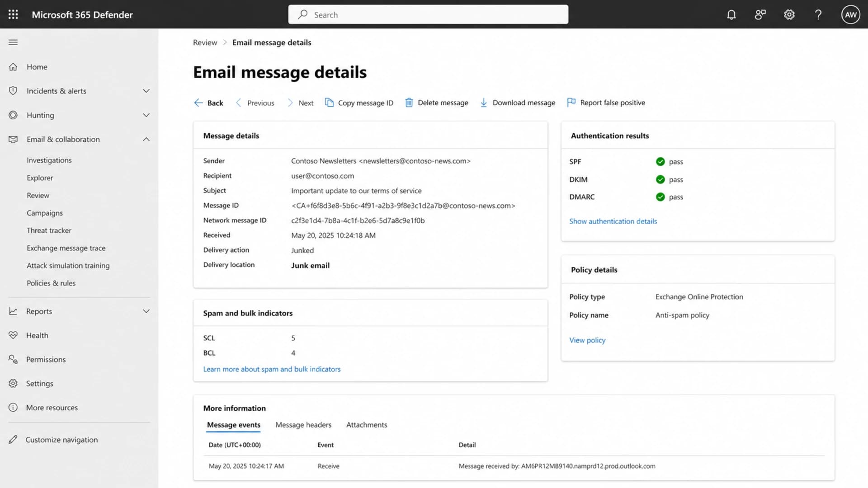This screenshot has height=488, width=868.
Task: Expand Incidents & alerts chevron
Action: tap(146, 91)
